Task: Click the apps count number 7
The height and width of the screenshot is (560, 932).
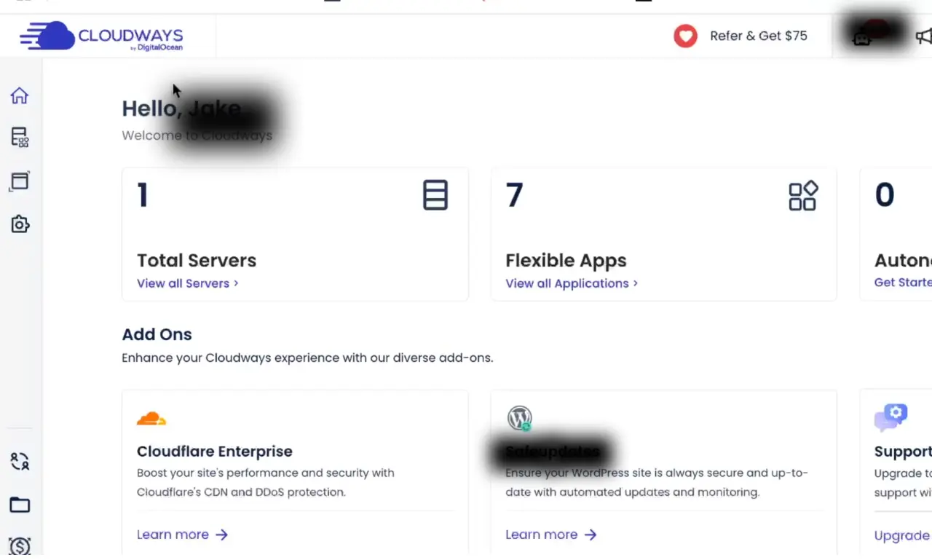Action: point(514,195)
